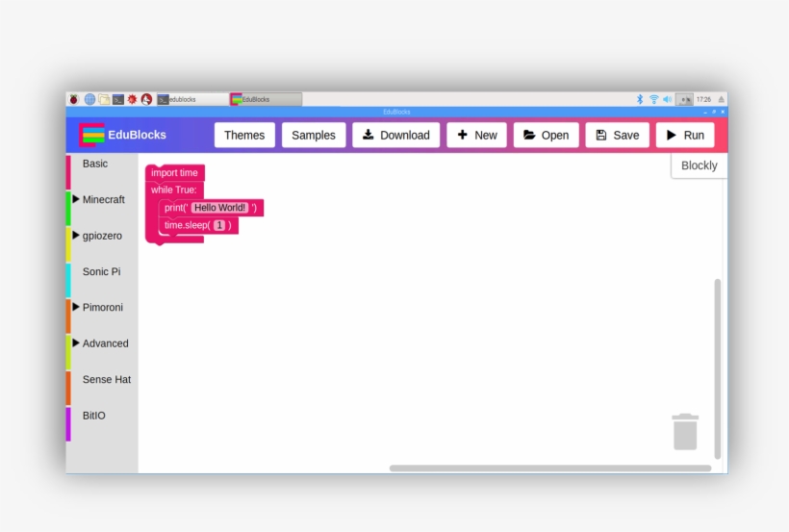This screenshot has width=789, height=532.
Task: Click the trash can icon
Action: click(x=685, y=432)
